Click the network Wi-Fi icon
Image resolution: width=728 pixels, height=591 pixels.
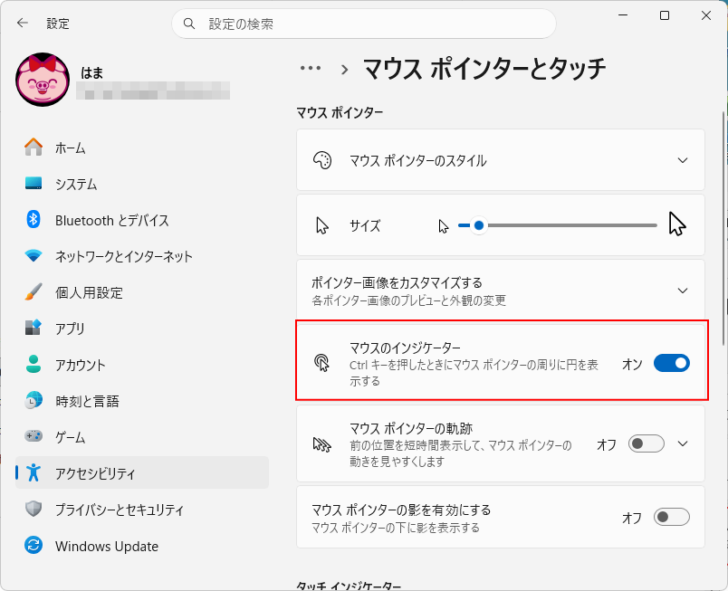33,255
